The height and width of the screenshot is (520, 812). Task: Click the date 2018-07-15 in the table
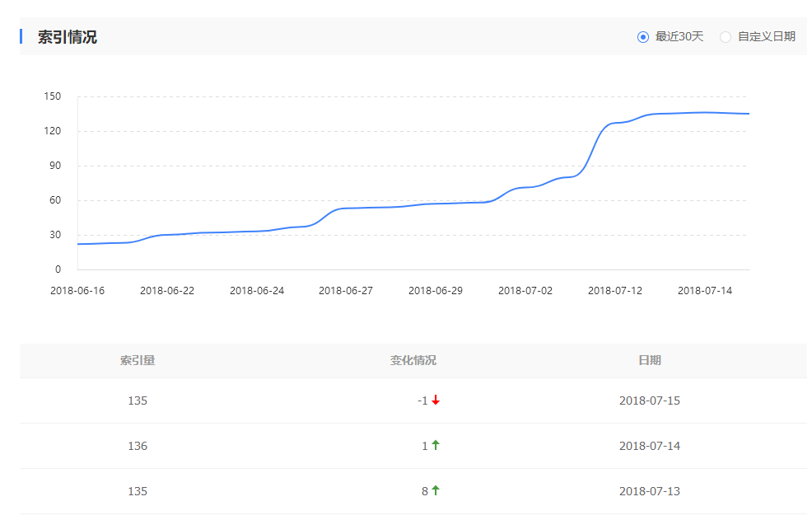click(651, 401)
